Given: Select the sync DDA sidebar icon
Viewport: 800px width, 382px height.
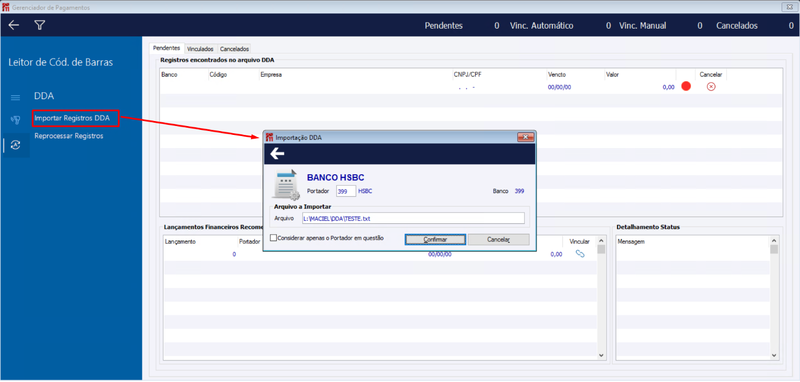Looking at the screenshot, I should pos(15,145).
